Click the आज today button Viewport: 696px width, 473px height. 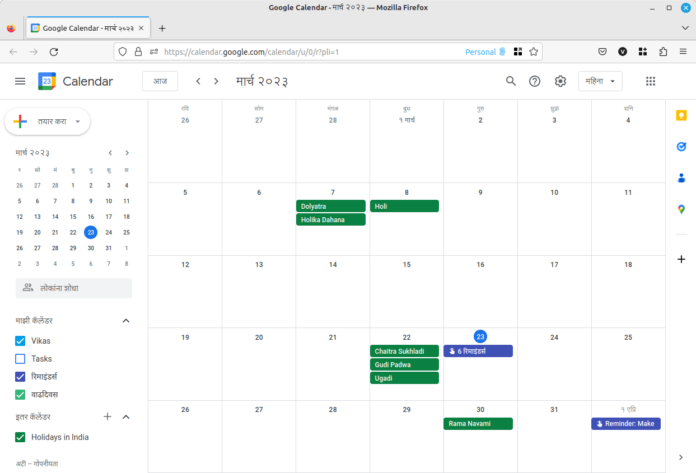160,81
